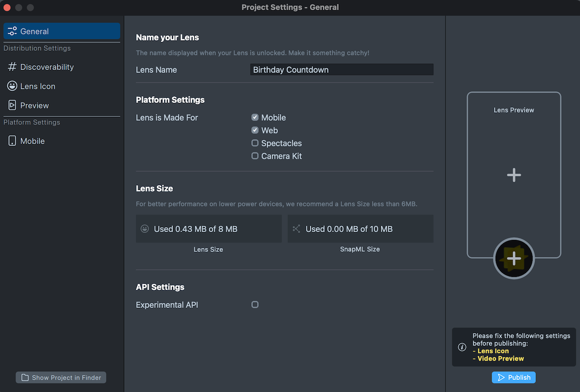Open the Discoverability settings tab
Viewport: 580px width, 392px height.
click(x=47, y=67)
